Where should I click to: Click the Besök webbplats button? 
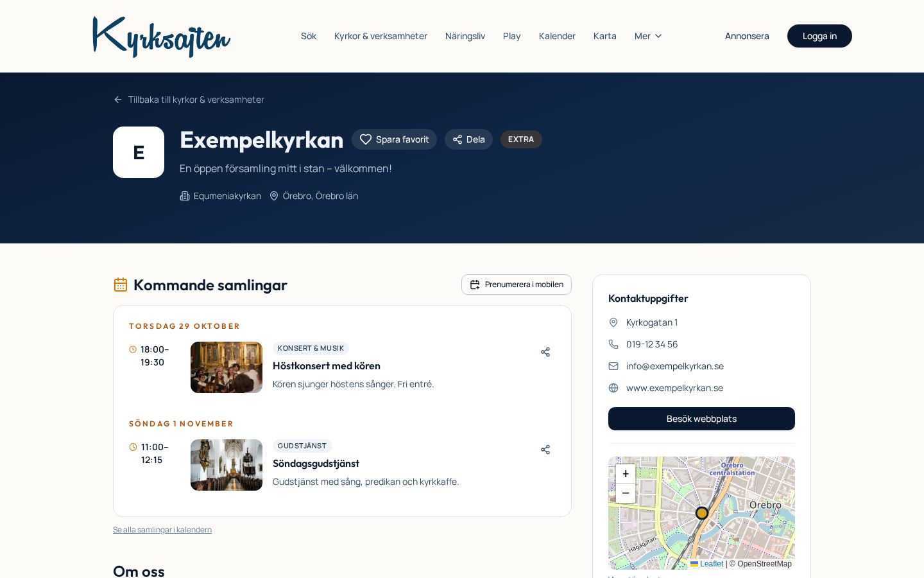point(701,419)
